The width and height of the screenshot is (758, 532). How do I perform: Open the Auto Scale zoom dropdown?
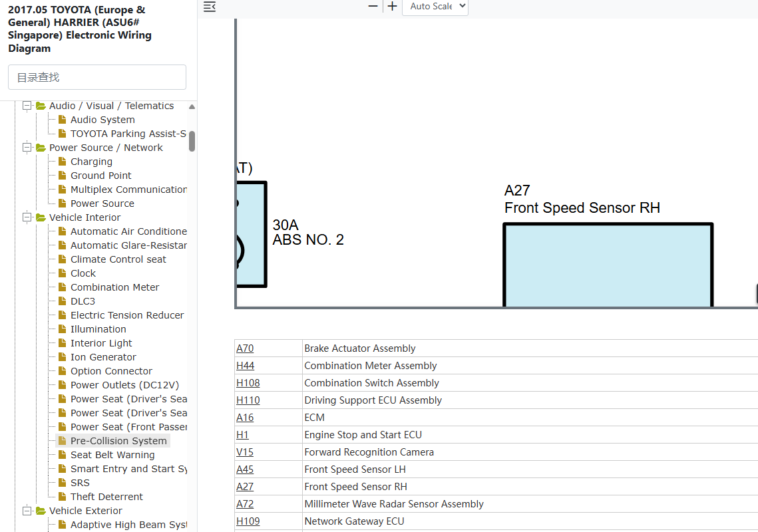435,6
